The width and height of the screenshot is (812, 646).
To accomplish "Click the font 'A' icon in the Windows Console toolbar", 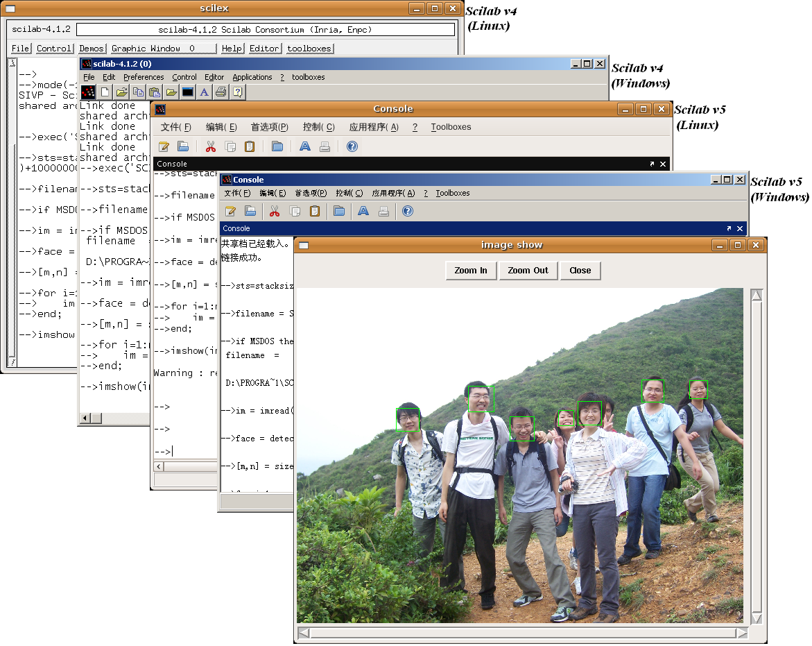I will click(363, 211).
